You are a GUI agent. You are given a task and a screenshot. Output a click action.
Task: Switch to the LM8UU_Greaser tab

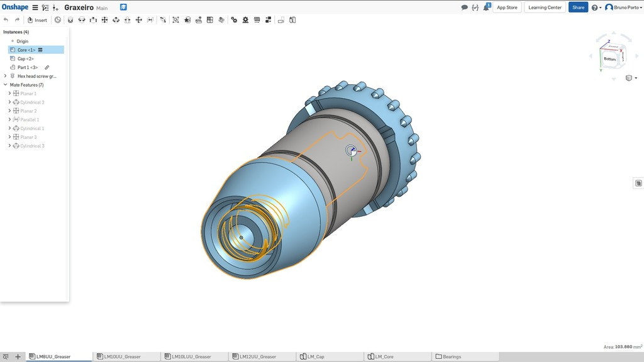58,357
